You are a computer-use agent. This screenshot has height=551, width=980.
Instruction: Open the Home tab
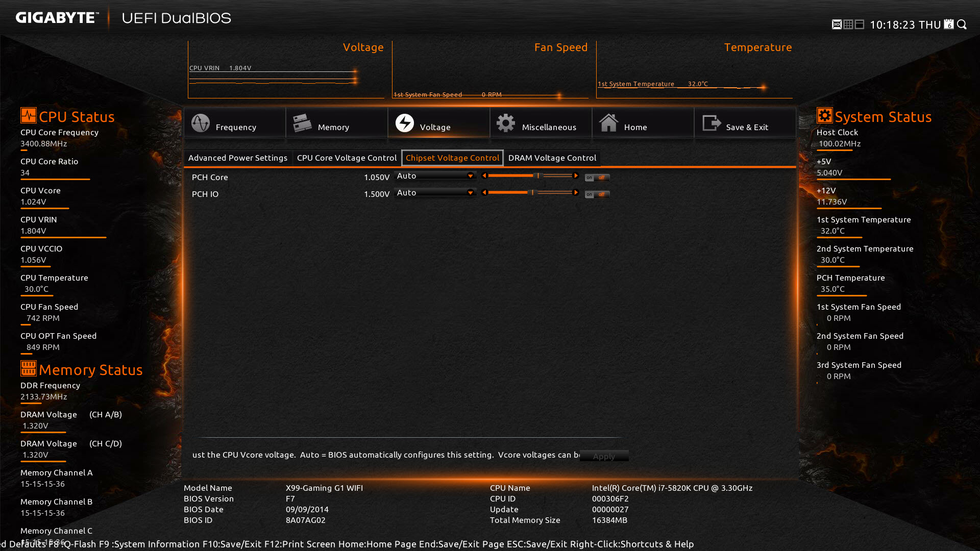[x=643, y=123]
